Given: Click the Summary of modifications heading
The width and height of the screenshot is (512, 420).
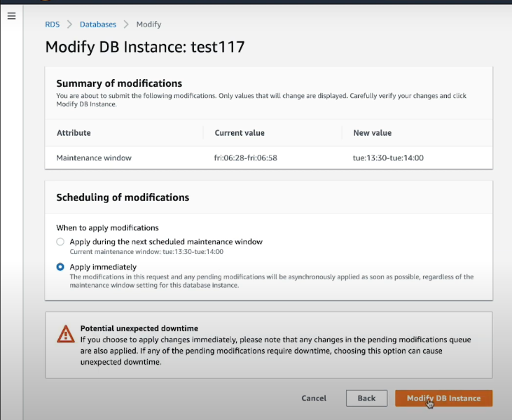Looking at the screenshot, I should click(x=119, y=83).
